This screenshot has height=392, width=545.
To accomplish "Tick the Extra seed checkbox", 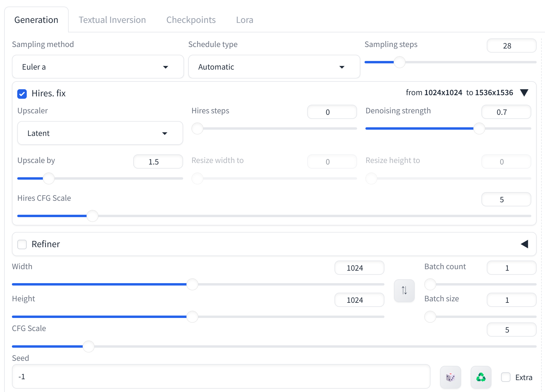I will coord(506,377).
